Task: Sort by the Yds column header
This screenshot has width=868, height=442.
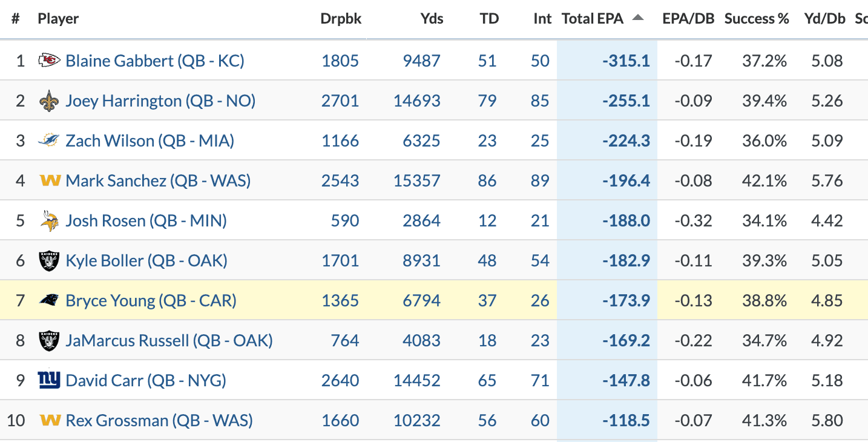Action: pos(432,19)
